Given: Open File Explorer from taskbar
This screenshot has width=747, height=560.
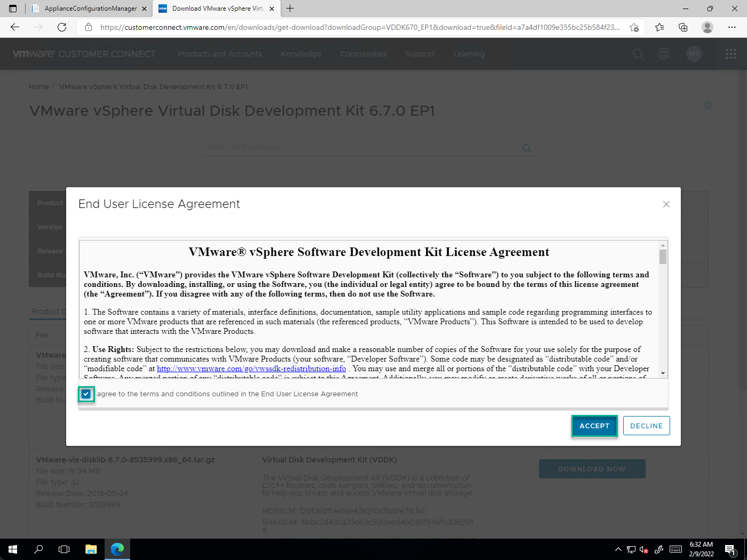Looking at the screenshot, I should pos(91,549).
